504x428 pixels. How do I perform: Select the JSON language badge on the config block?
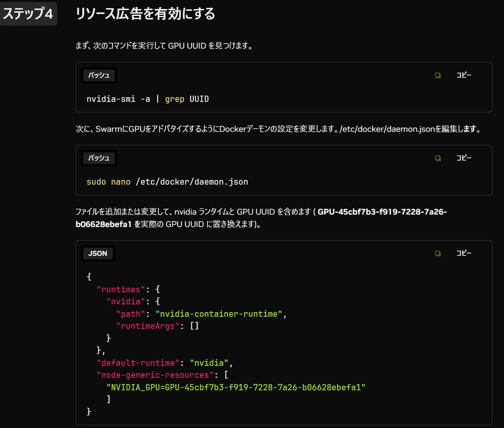[98, 253]
